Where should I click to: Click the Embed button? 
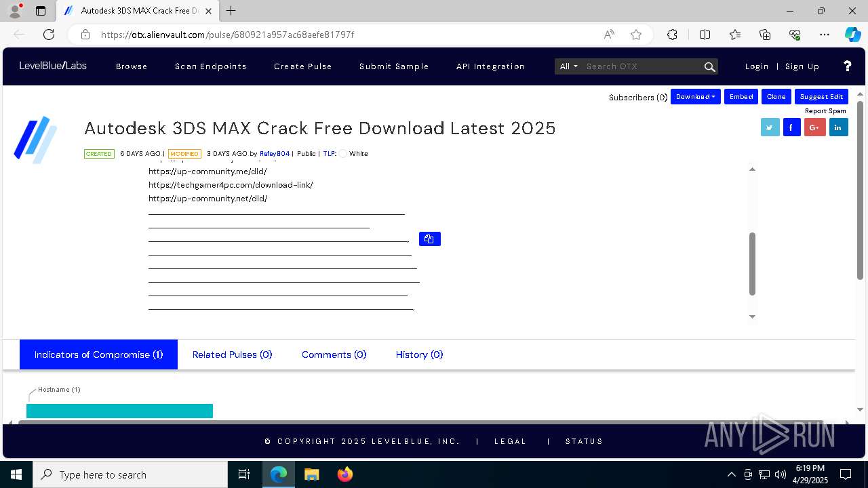pyautogui.click(x=741, y=97)
